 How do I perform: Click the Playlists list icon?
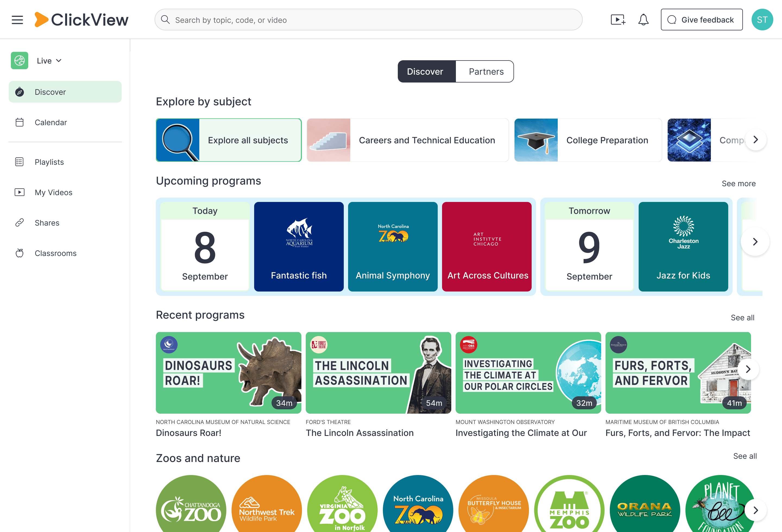[x=20, y=162]
